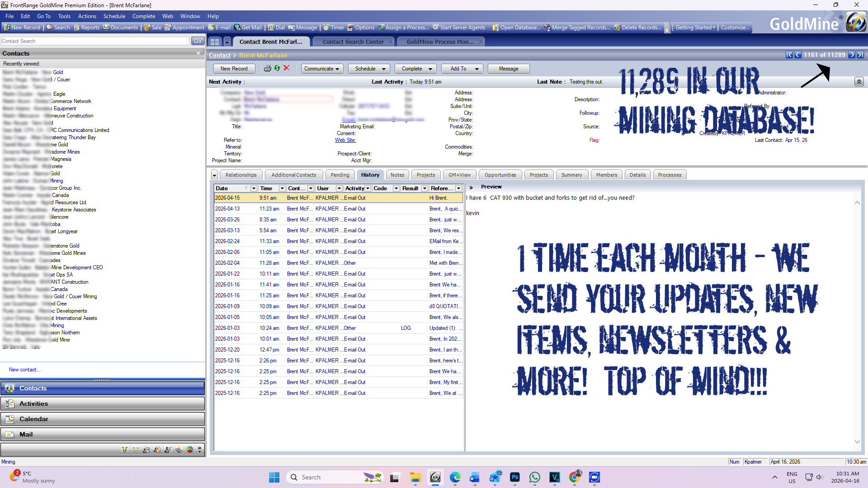
Task: Click the print contact icon
Action: click(268, 68)
